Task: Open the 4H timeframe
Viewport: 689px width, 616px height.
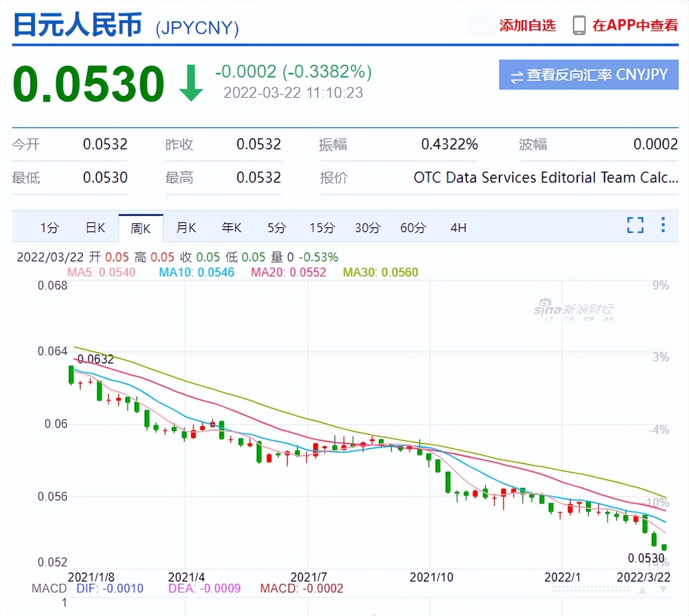Action: click(458, 228)
